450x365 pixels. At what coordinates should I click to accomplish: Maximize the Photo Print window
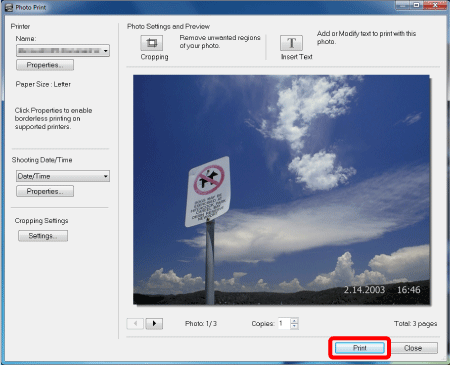click(x=416, y=5)
